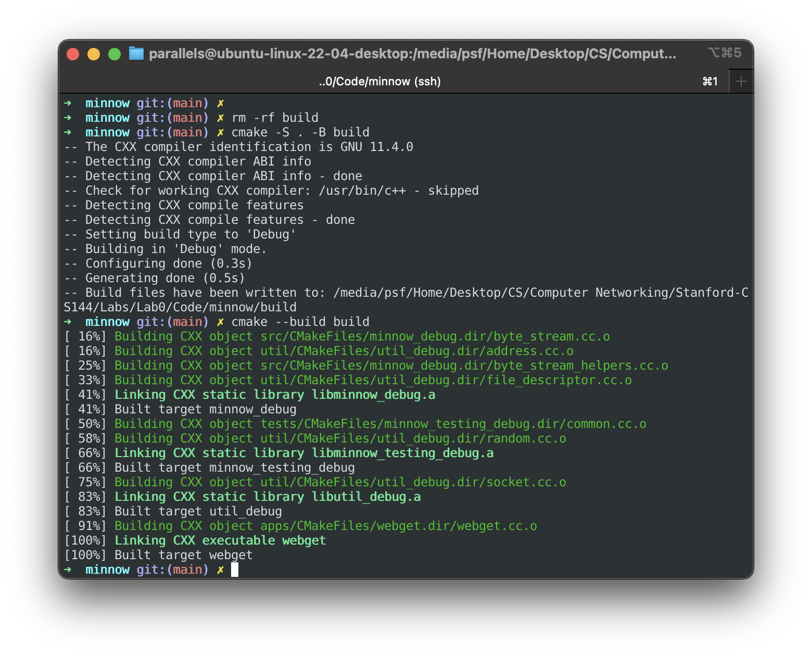Click git:(main) in the last prompt
The image size is (812, 656).
(172, 570)
